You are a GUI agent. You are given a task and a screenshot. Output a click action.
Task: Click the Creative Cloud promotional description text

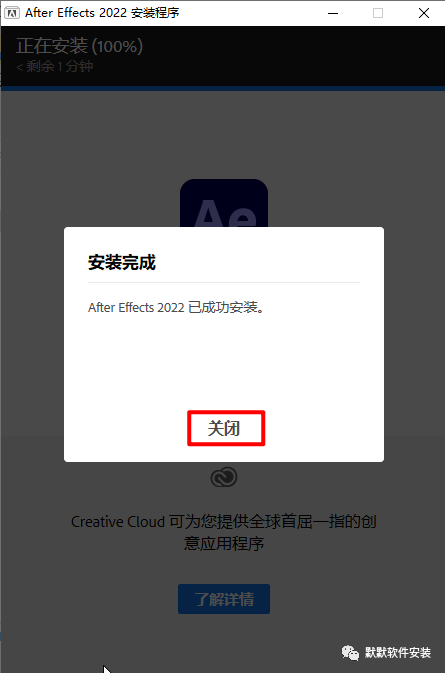pos(224,532)
